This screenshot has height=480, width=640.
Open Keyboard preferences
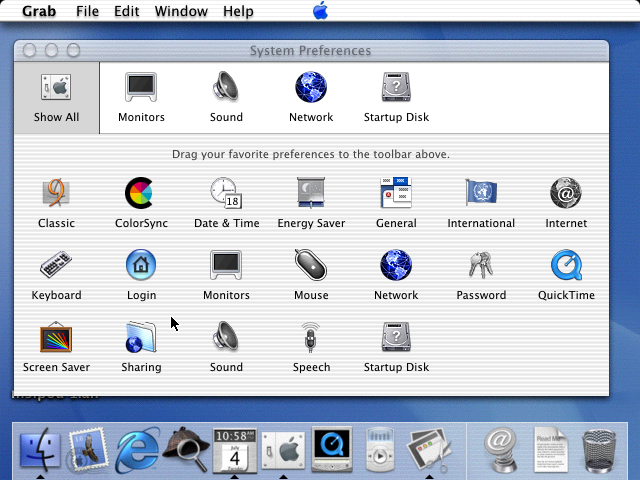[x=56, y=275]
